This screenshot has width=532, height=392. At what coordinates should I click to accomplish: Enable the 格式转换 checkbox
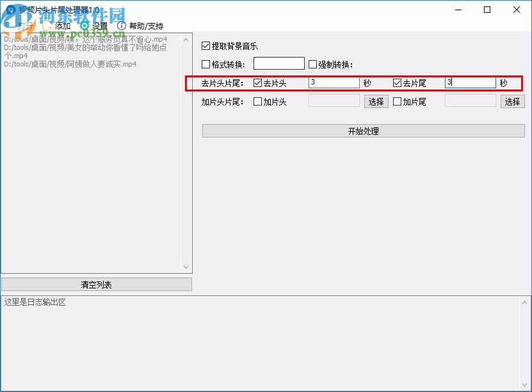[x=206, y=63]
